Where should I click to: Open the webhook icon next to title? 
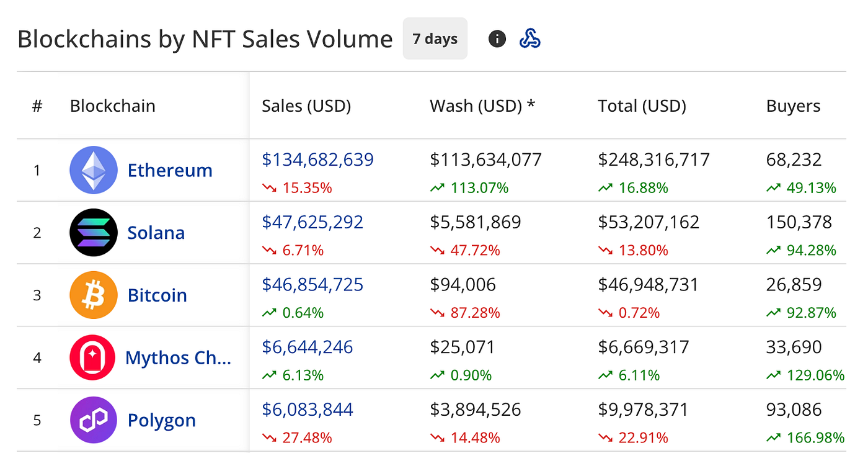click(529, 39)
